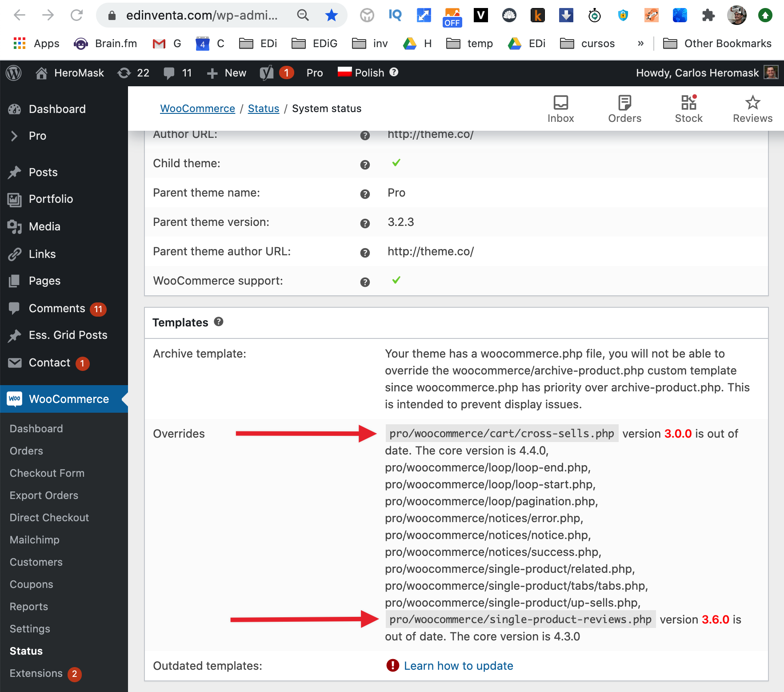The image size is (784, 692).
Task: Open the cursos bookmarks folder
Action: [588, 43]
